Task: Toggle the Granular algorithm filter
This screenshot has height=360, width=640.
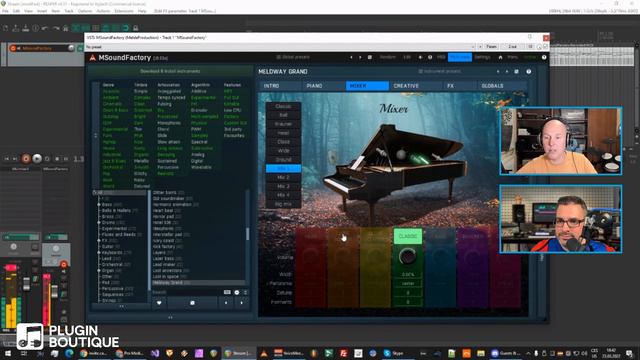Action: 199,110
